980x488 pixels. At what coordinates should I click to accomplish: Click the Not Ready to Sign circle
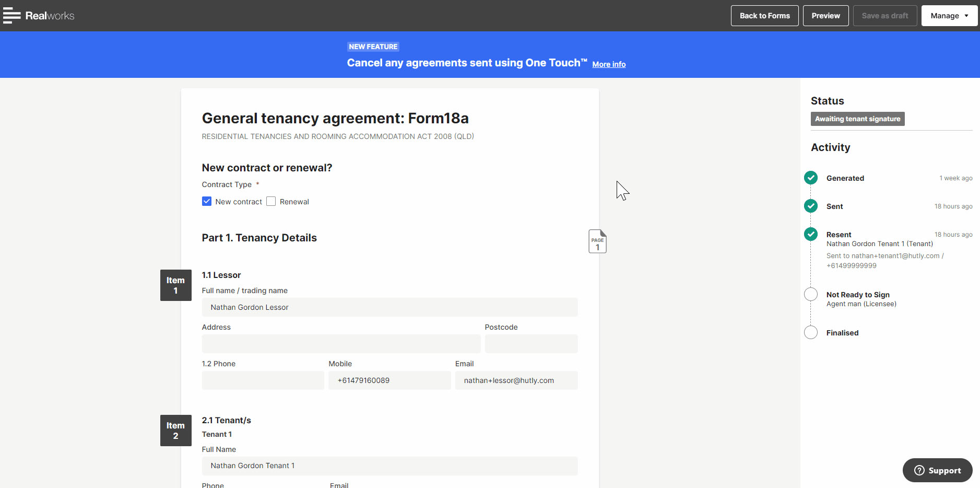(810, 295)
